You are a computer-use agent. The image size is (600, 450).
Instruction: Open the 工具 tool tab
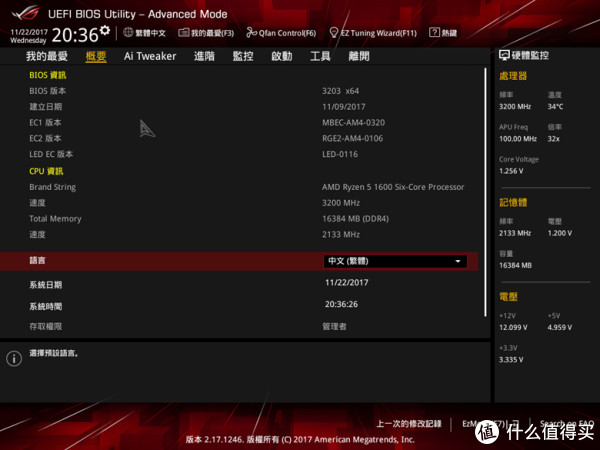[320, 56]
